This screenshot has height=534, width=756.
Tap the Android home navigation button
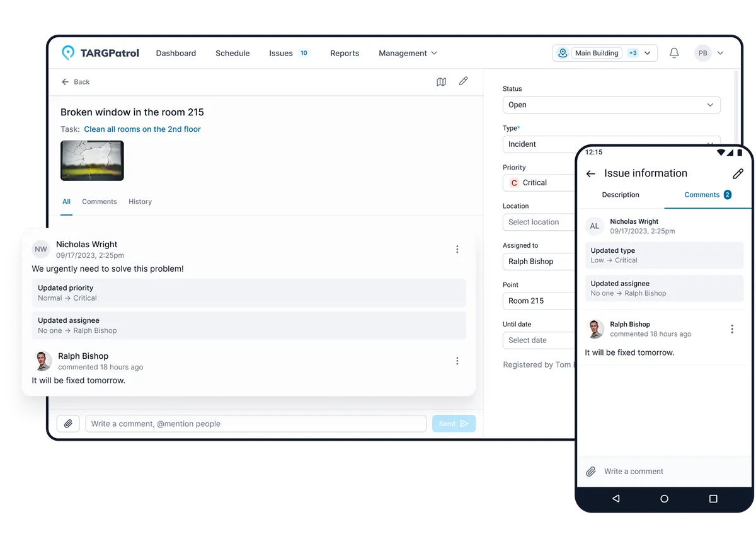[664, 499]
